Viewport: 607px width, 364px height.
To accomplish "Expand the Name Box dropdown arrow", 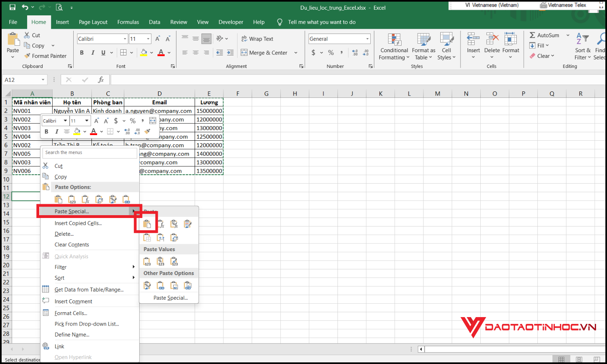I will click(43, 80).
